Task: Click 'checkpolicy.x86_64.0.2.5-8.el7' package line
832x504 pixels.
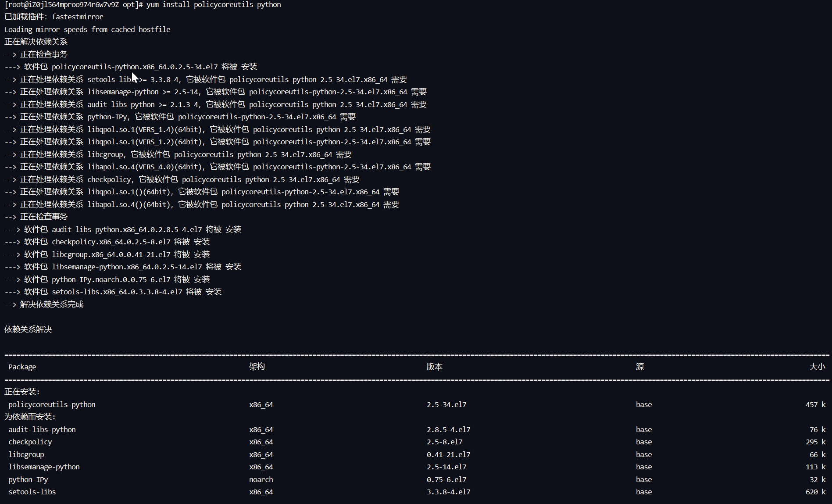Action: point(111,242)
